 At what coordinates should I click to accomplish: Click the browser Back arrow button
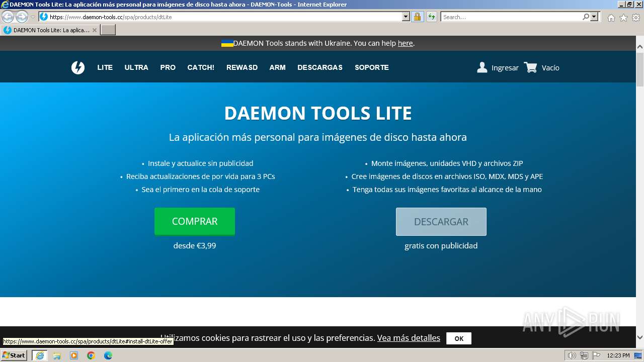pyautogui.click(x=8, y=17)
